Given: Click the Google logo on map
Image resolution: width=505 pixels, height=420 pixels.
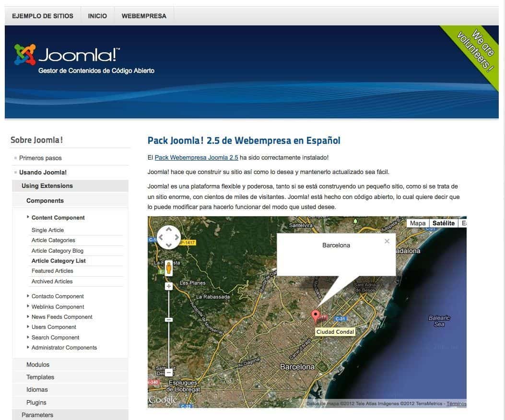Looking at the screenshot, I should point(163,400).
